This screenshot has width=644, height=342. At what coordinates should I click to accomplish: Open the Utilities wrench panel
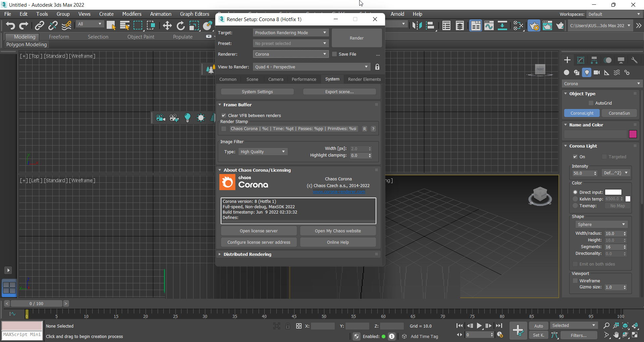pyautogui.click(x=634, y=60)
